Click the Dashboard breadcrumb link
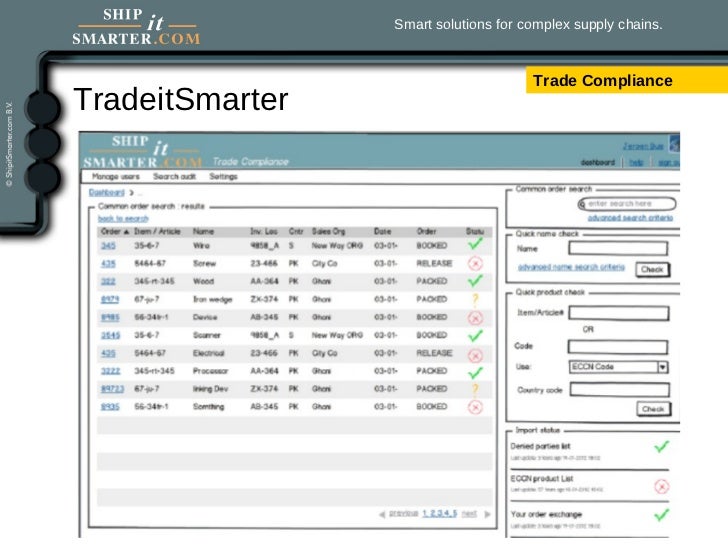Image resolution: width=728 pixels, height=546 pixels. pyautogui.click(x=107, y=192)
